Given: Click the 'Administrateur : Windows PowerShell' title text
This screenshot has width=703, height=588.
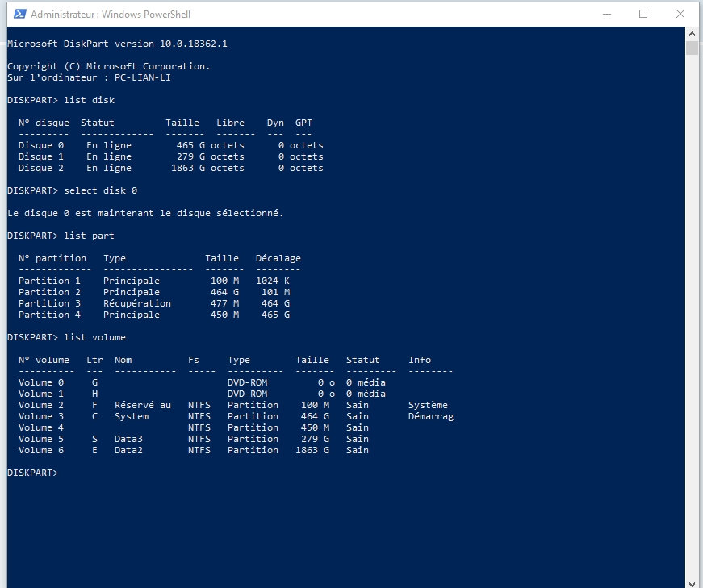Looking at the screenshot, I should tap(111, 15).
